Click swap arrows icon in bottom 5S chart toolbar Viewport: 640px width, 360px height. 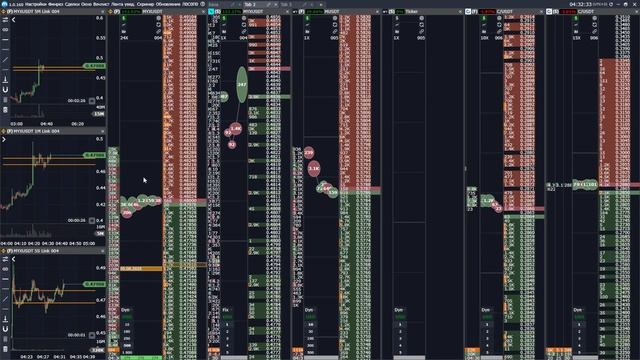click(5, 259)
